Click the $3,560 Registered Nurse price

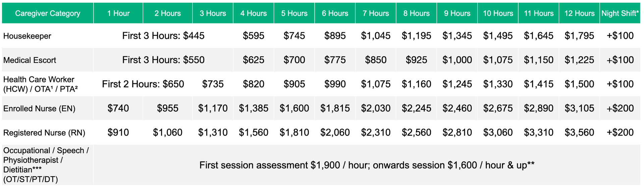click(x=579, y=133)
